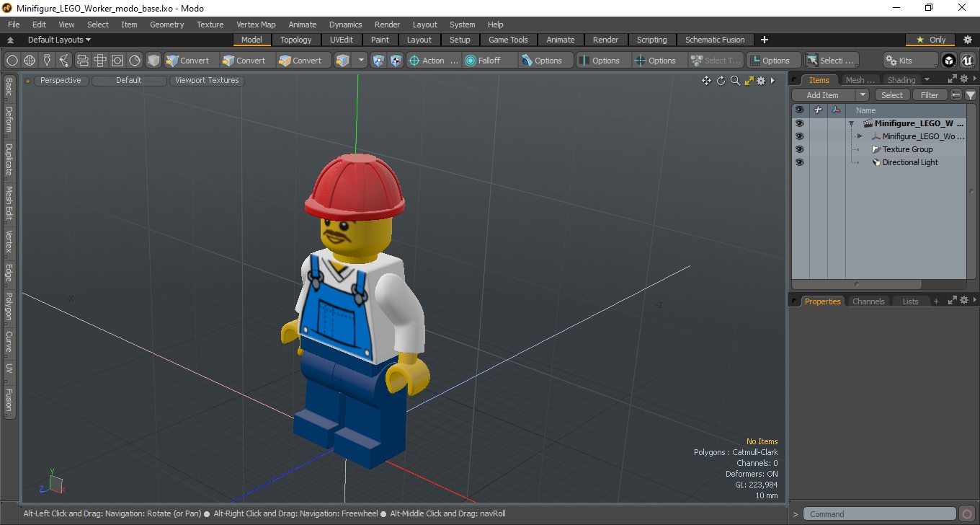Switch to the Shading panel tab
The width and height of the screenshot is (980, 525).
click(x=901, y=80)
